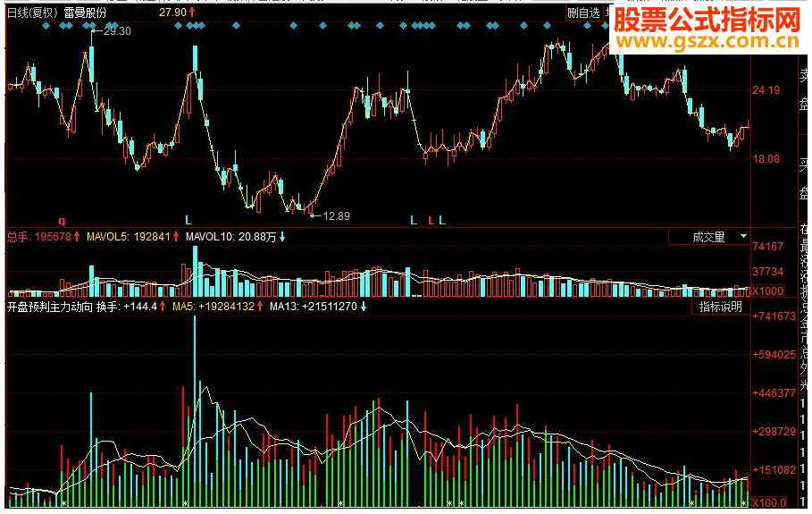Image resolution: width=812 pixels, height=514 pixels.
Task: Click the 删自选 button
Action: pyautogui.click(x=583, y=13)
